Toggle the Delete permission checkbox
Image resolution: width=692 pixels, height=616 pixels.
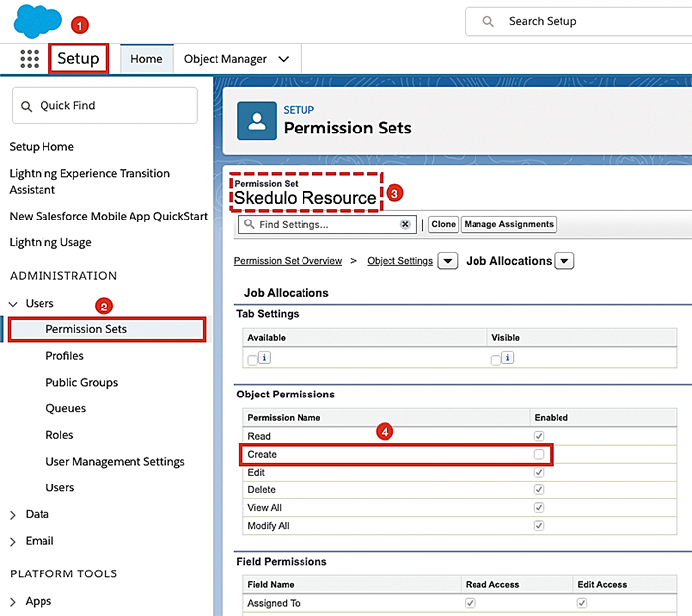[539, 489]
